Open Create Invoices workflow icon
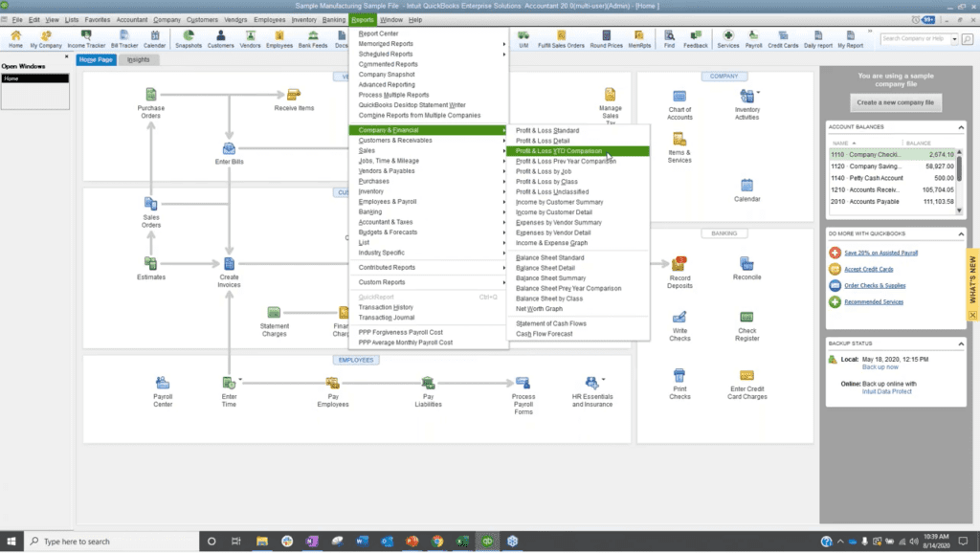This screenshot has height=553, width=980. tap(229, 272)
